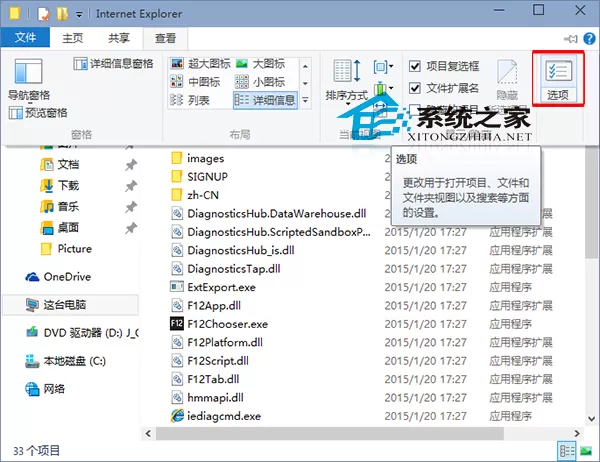The image size is (600, 462).
Task: Unpin Documents (文档) pin icon
Action: click(x=130, y=165)
